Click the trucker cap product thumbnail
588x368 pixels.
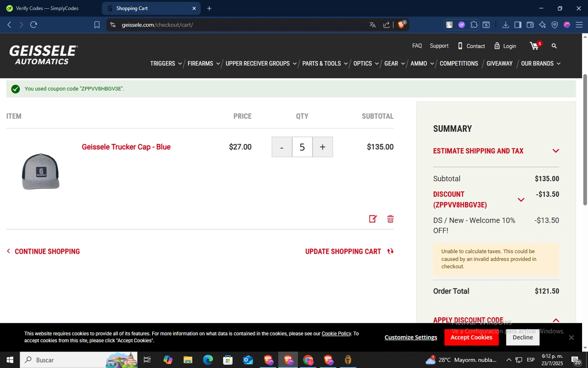pos(40,171)
